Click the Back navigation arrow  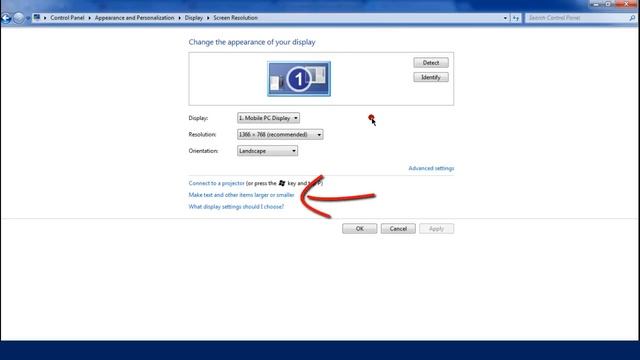pyautogui.click(x=6, y=18)
